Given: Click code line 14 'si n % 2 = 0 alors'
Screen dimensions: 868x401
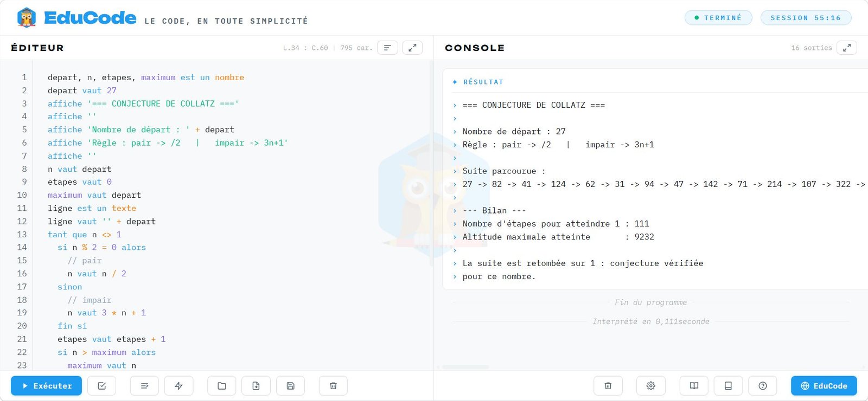Looking at the screenshot, I should pyautogui.click(x=102, y=247).
